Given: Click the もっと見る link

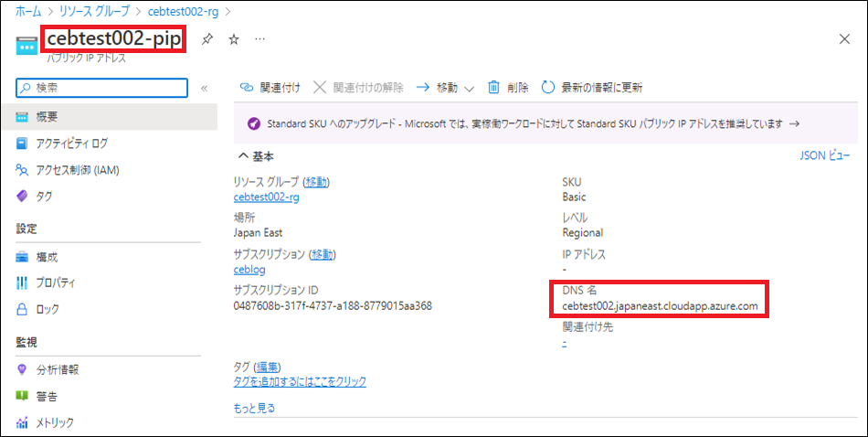Looking at the screenshot, I should (255, 409).
